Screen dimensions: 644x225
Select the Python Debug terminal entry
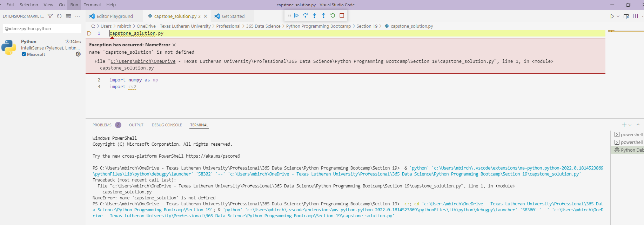pos(628,150)
